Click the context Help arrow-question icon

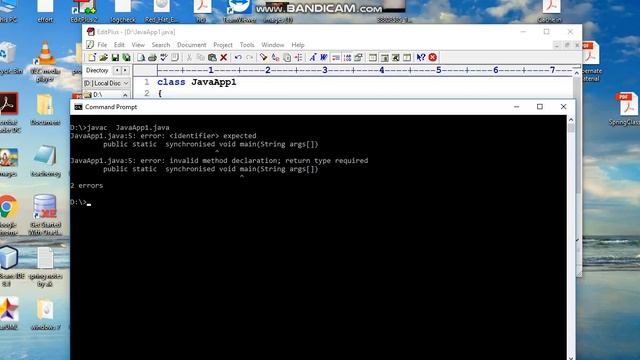(421, 58)
